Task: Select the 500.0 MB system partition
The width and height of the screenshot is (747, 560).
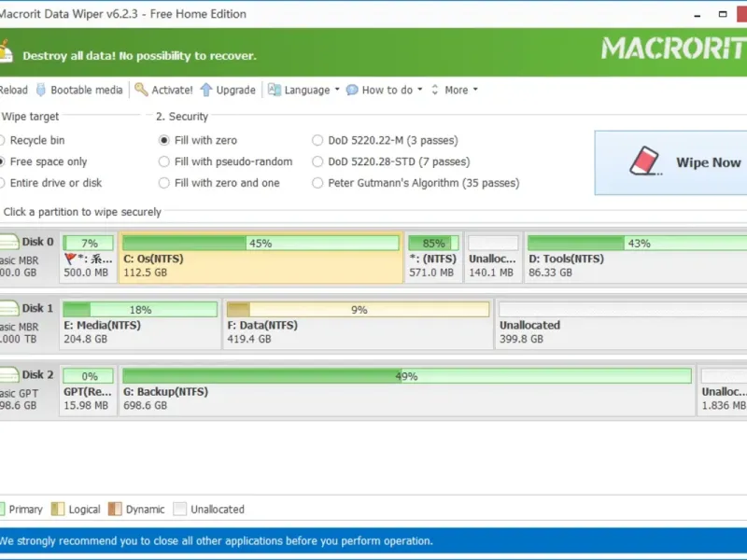Action: (x=88, y=258)
